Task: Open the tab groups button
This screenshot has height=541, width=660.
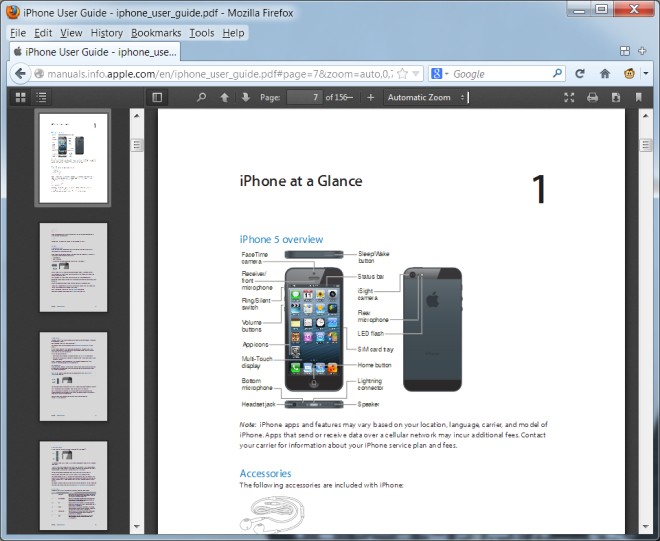Action: pos(625,51)
